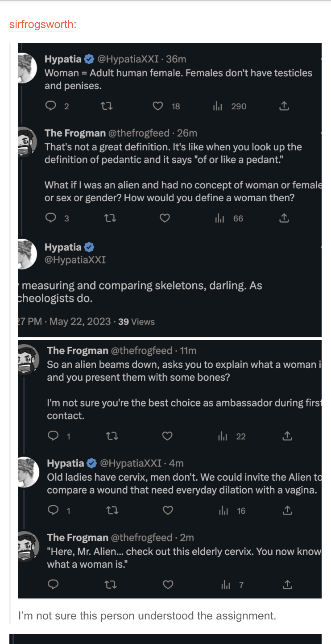Open the sirfrogsworth blog link
The image size is (331, 644).
point(41,25)
